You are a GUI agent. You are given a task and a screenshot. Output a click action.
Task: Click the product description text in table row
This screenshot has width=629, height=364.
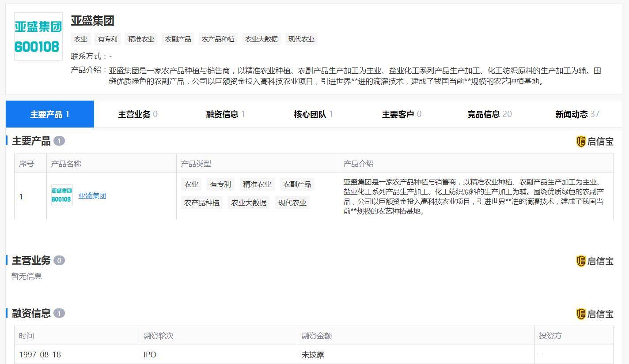pos(474,196)
